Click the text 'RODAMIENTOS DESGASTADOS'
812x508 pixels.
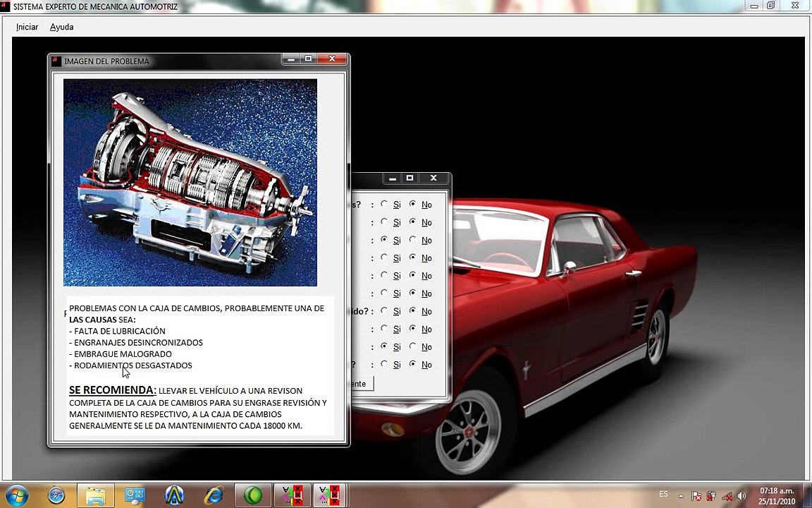pos(133,365)
